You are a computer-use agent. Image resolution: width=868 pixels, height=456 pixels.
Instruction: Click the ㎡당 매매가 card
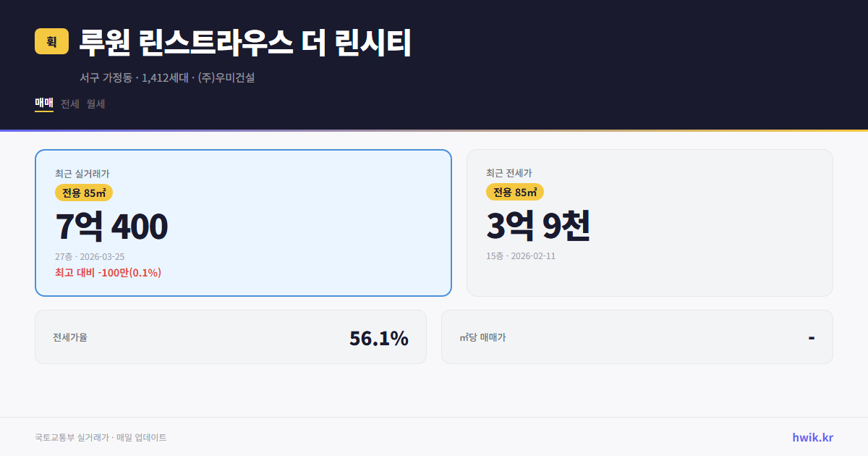click(x=636, y=337)
